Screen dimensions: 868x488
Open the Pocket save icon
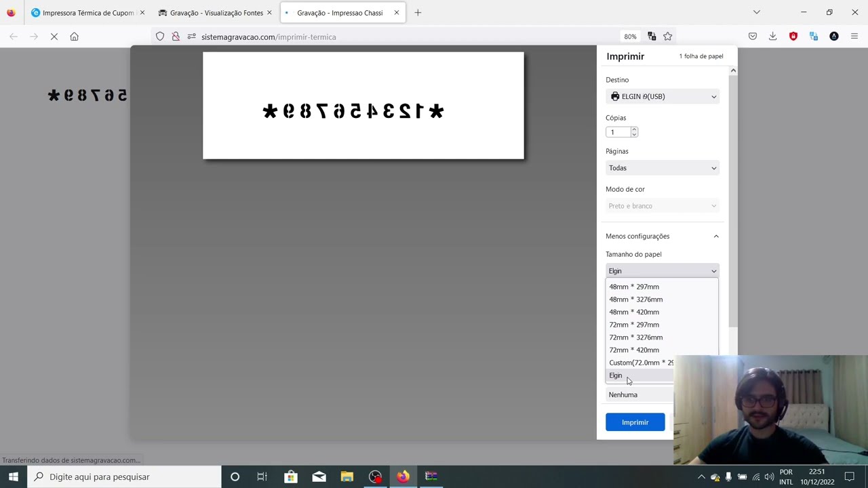click(x=753, y=37)
